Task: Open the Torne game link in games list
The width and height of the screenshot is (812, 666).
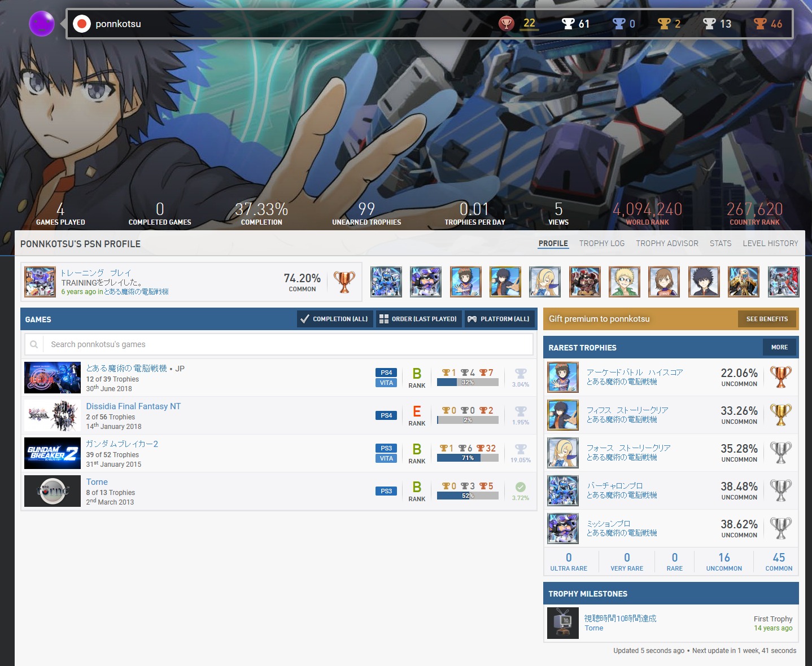Action: tap(97, 482)
